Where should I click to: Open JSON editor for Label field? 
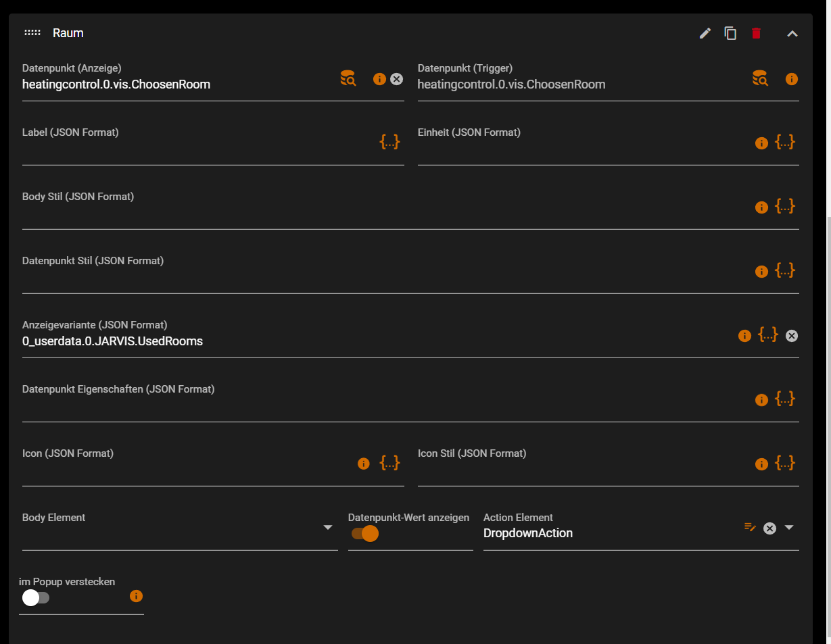[x=389, y=142]
